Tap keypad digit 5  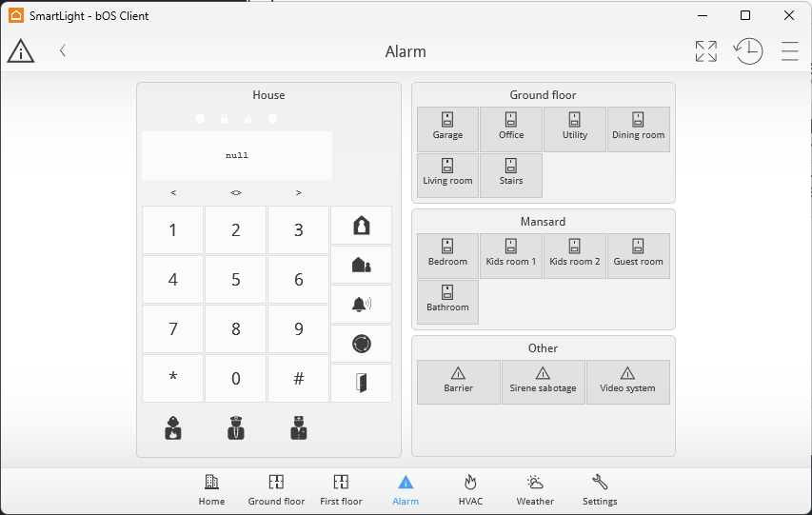coord(236,279)
